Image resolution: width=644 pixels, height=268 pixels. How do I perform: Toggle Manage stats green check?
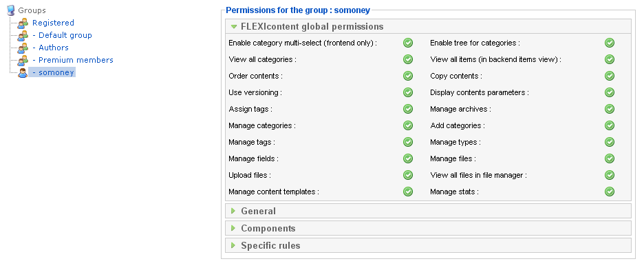click(610, 192)
